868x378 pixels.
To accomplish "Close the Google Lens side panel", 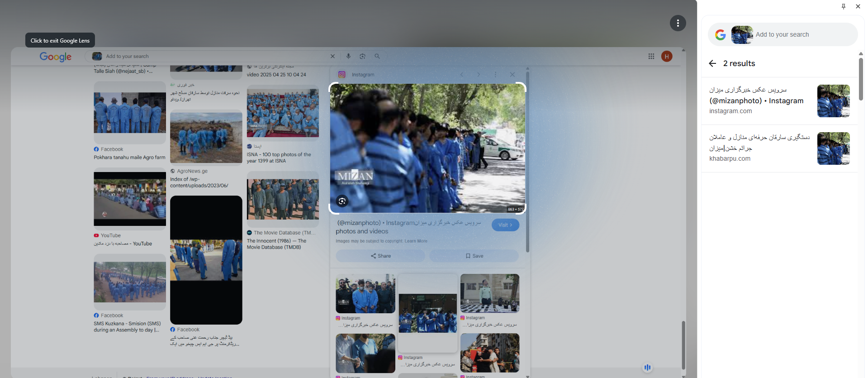I will pos(858,6).
